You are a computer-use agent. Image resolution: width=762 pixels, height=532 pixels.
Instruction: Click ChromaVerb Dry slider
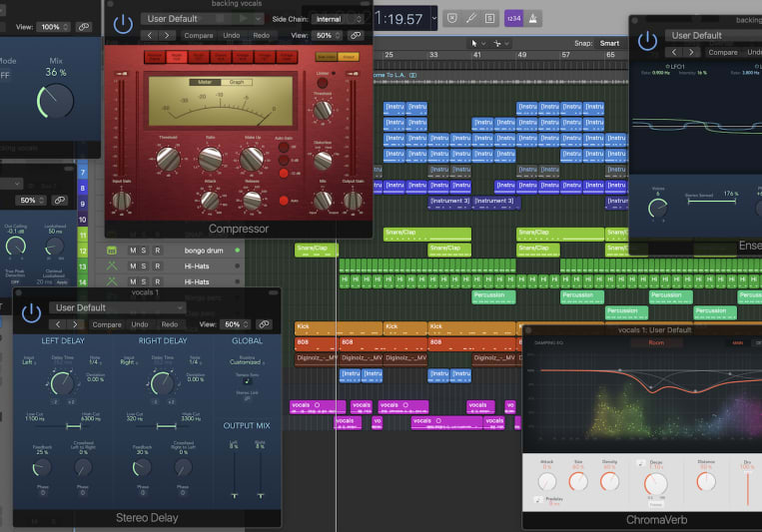tap(747, 487)
